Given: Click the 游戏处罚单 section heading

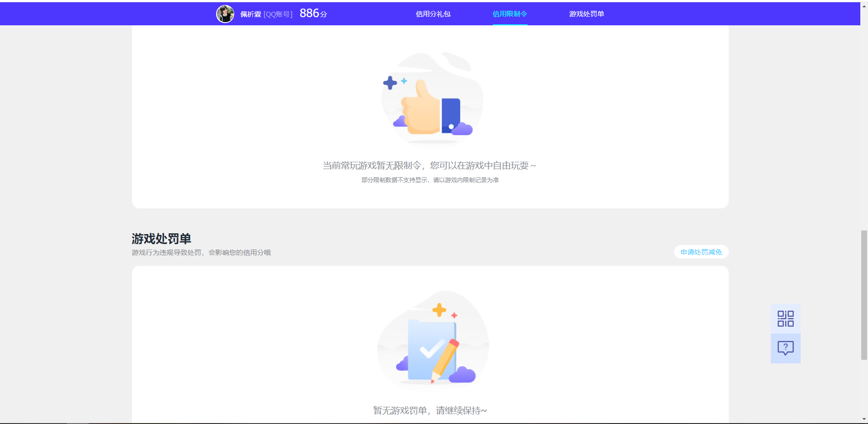Looking at the screenshot, I should click(x=161, y=239).
